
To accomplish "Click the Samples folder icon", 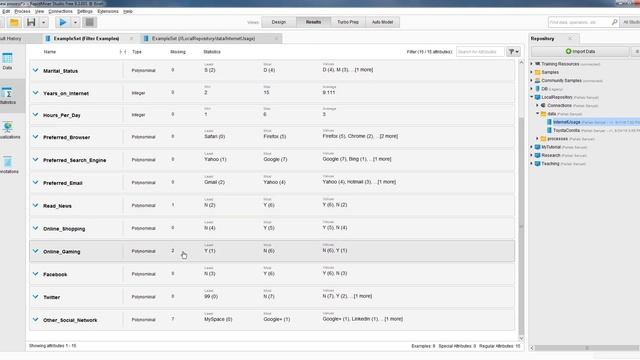I will [x=538, y=72].
